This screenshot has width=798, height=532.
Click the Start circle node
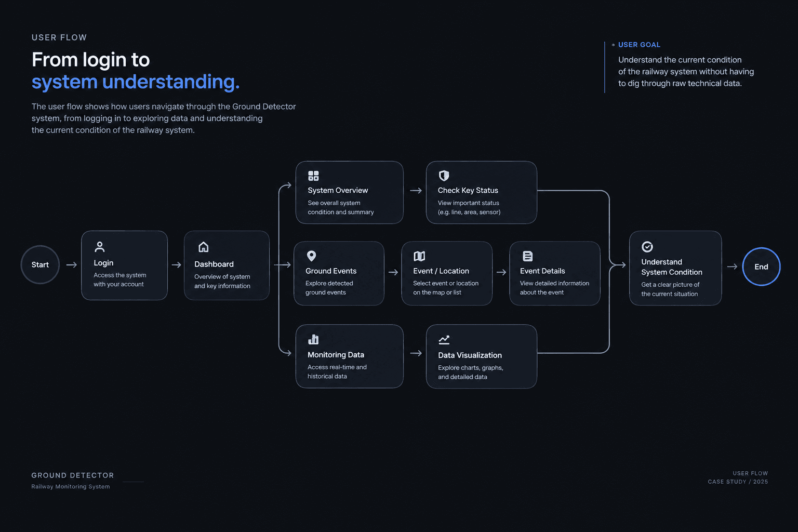tap(40, 265)
